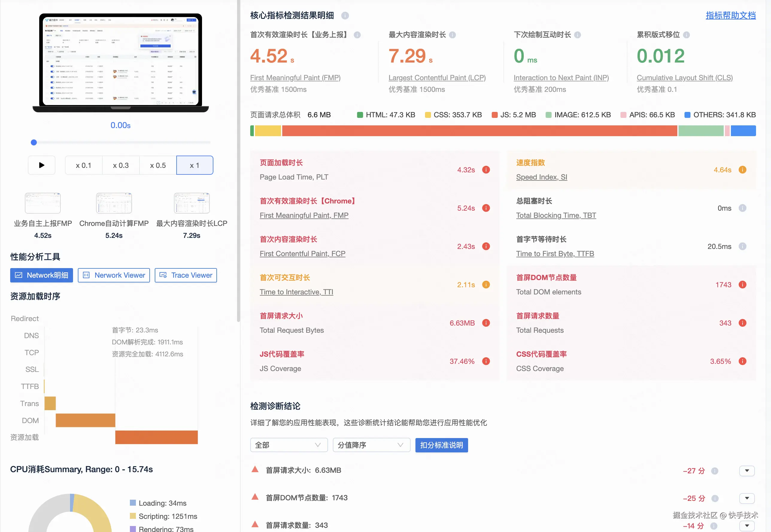The image size is (771, 532).
Task: Select x 0.1 playback speed
Action: coord(83,165)
